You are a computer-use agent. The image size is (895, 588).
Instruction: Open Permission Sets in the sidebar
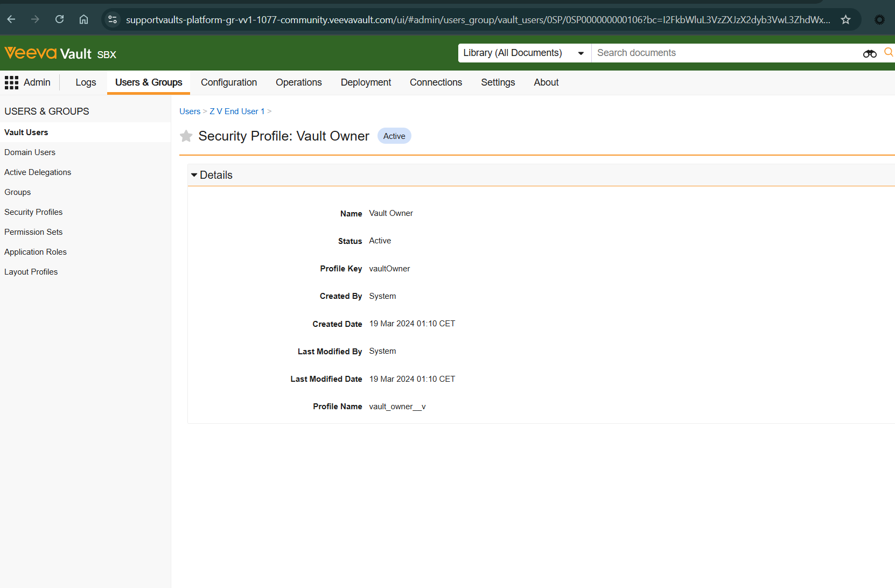pos(33,232)
